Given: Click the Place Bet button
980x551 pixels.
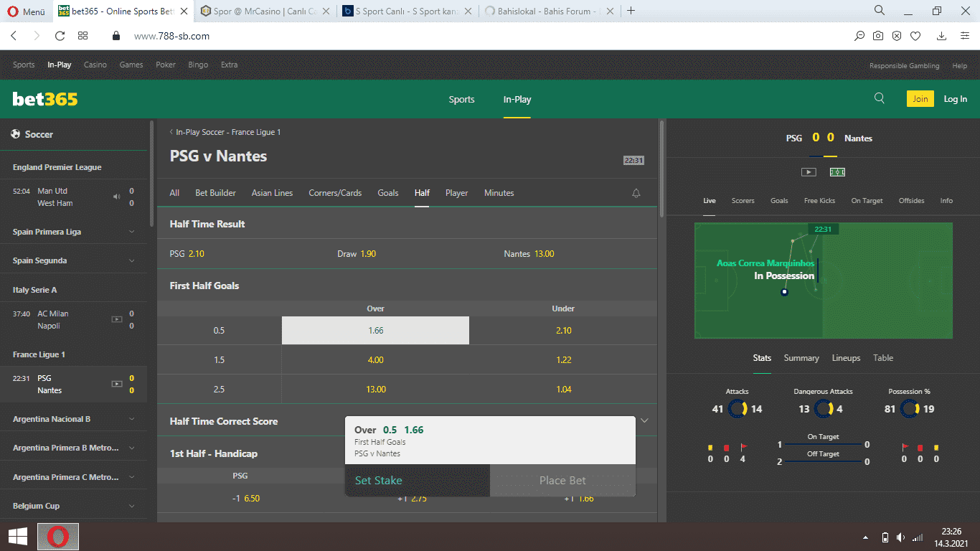Looking at the screenshot, I should [x=562, y=480].
